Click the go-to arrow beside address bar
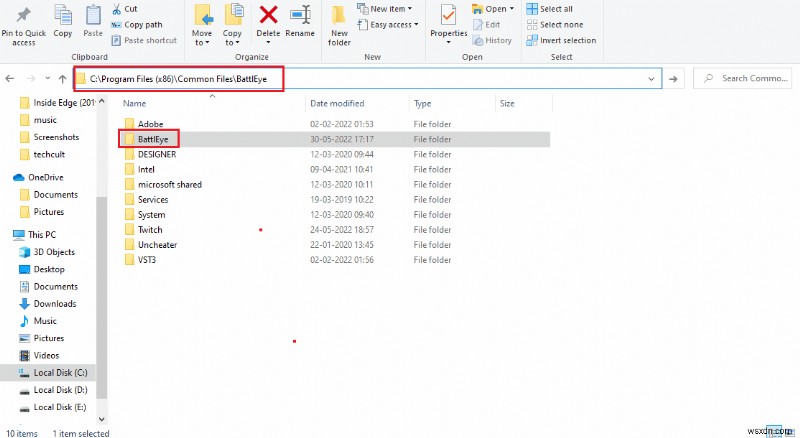 (673, 79)
